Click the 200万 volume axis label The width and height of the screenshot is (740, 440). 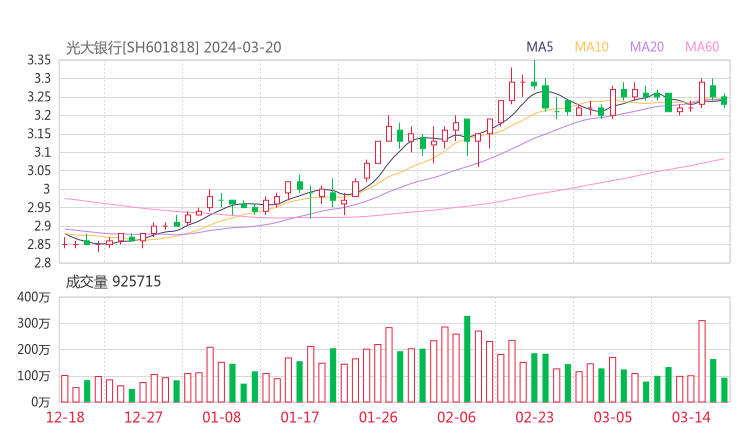pos(34,350)
